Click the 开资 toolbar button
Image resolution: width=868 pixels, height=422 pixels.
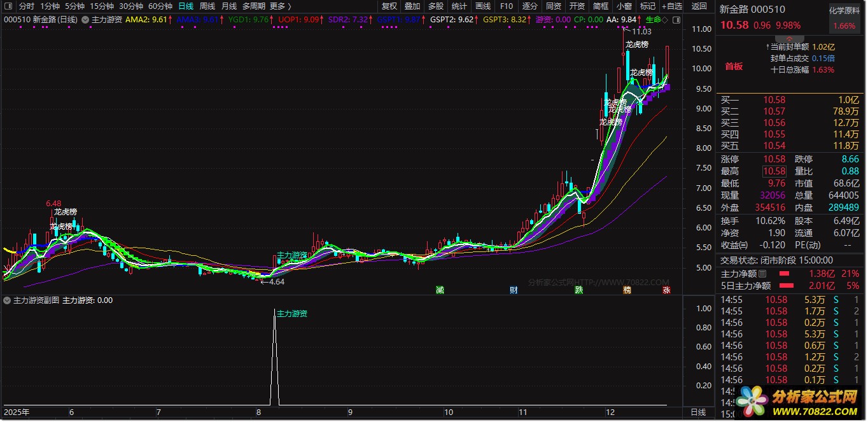(577, 6)
